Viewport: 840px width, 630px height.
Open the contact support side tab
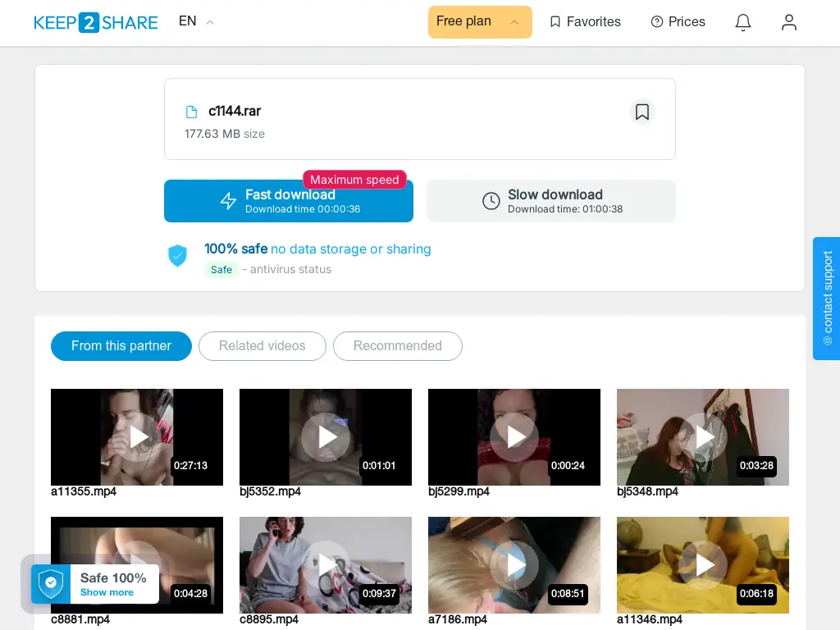pos(827,299)
